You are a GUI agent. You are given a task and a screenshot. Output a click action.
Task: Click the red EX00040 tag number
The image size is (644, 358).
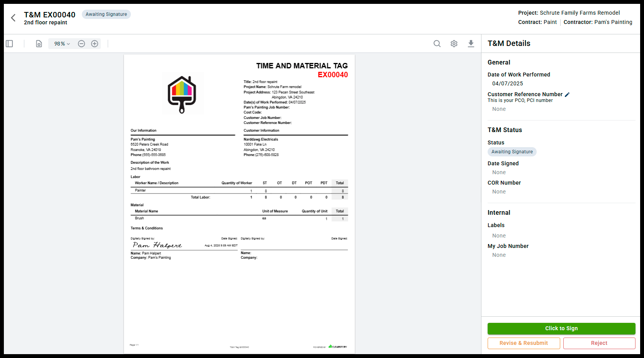tap(333, 75)
